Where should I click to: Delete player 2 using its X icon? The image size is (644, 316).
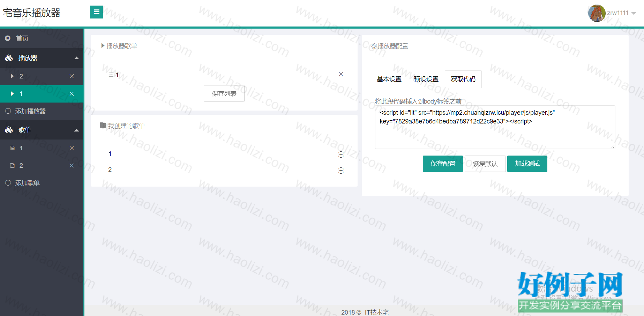click(72, 76)
